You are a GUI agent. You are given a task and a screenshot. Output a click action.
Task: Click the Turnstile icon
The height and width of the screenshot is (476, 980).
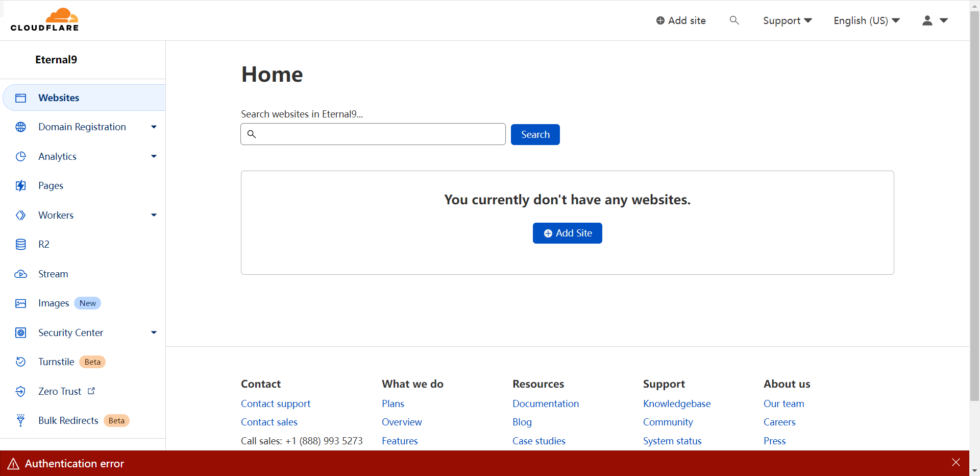point(20,362)
